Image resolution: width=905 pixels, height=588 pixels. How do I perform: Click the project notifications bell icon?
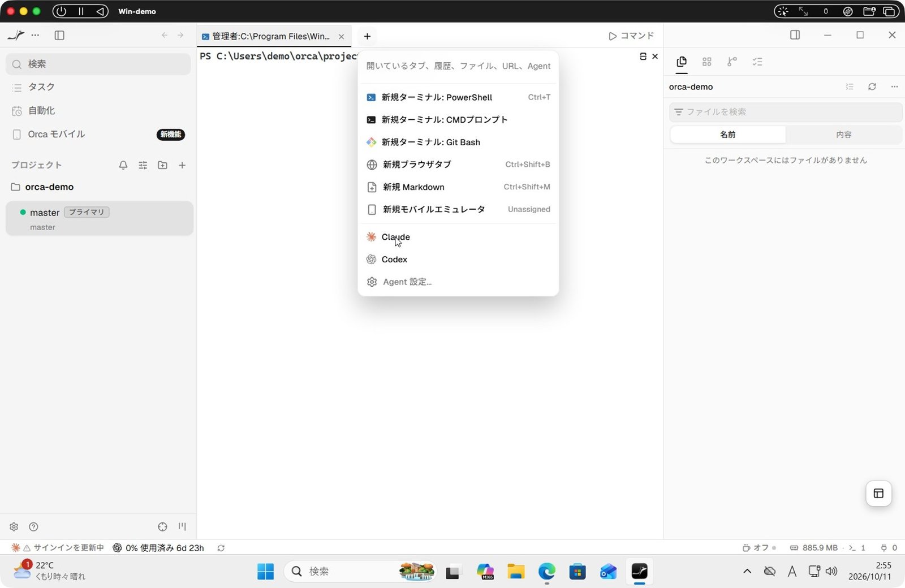123,165
